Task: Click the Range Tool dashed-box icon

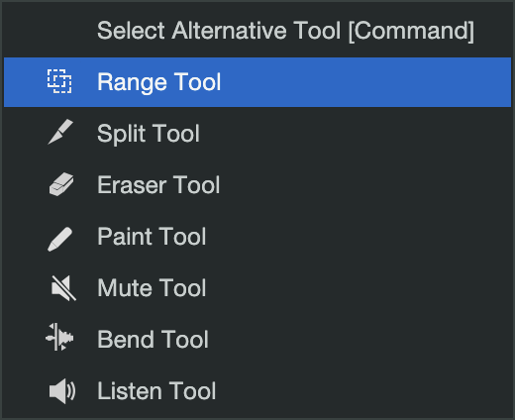Action: [59, 81]
